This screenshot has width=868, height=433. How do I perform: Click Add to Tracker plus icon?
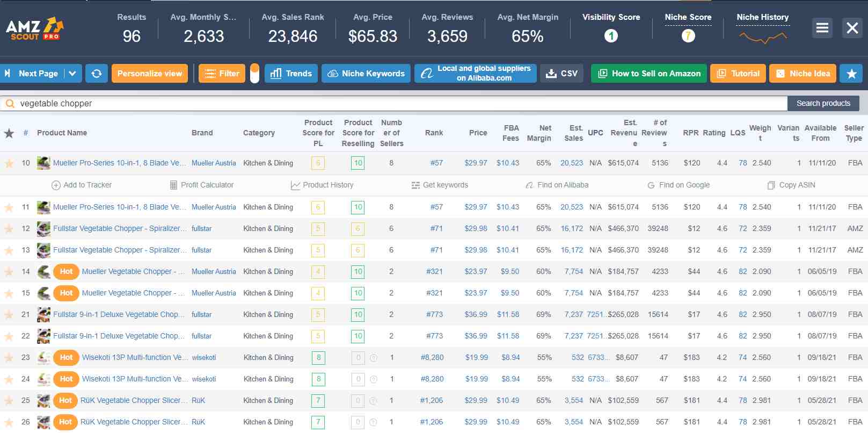tap(56, 185)
